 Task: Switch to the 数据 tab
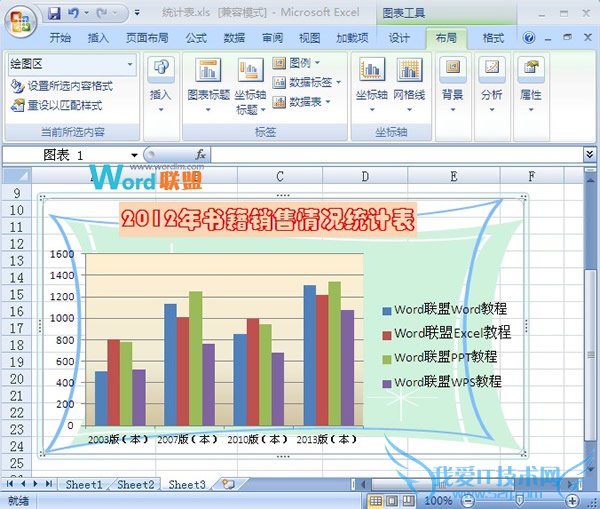pyautogui.click(x=234, y=38)
